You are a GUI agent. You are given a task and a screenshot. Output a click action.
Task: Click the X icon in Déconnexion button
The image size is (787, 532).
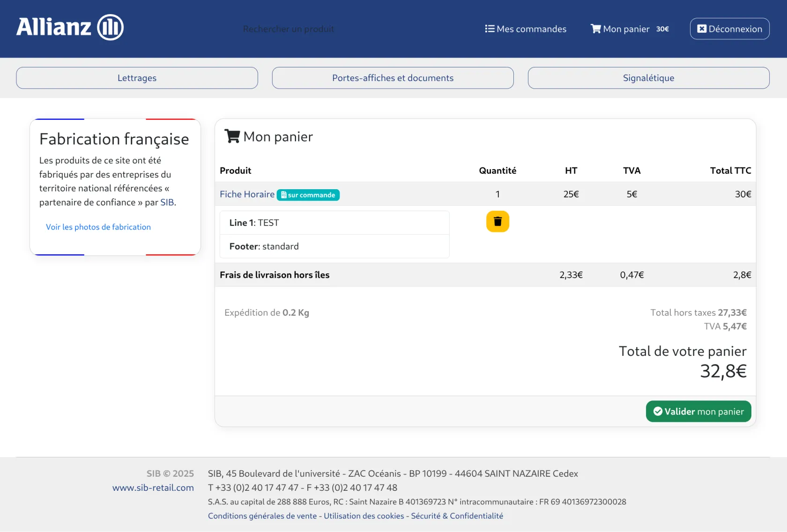(701, 29)
